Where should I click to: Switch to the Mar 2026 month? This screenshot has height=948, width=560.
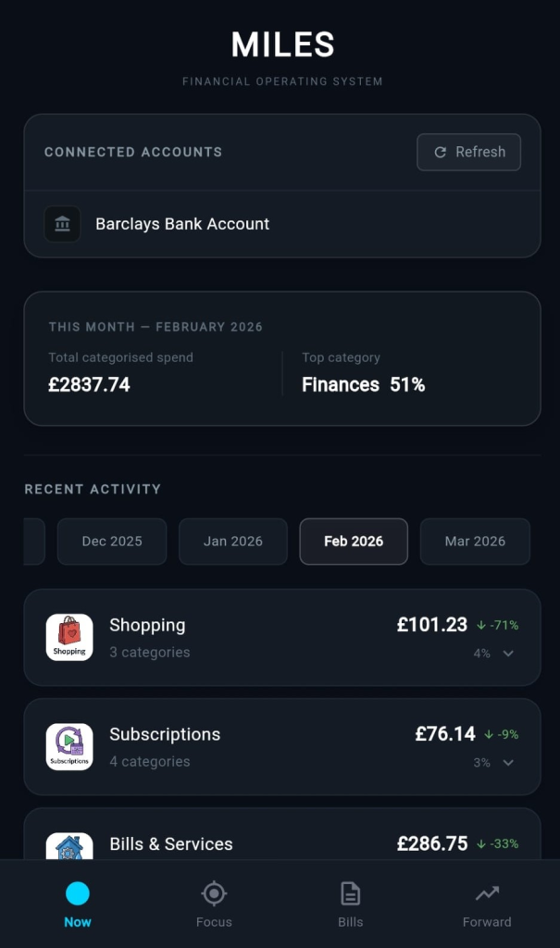pos(475,542)
